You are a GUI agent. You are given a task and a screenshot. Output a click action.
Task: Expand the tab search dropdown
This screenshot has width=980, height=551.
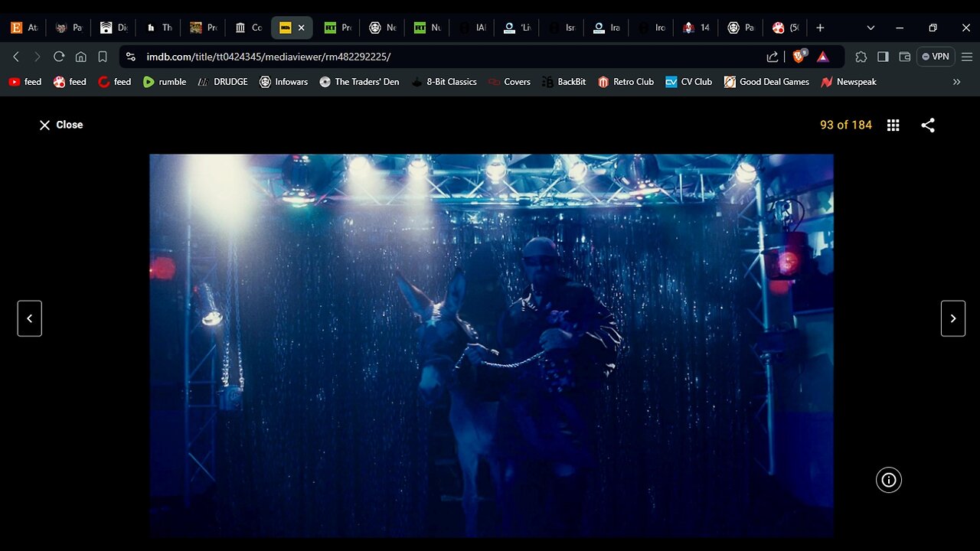pos(871,28)
